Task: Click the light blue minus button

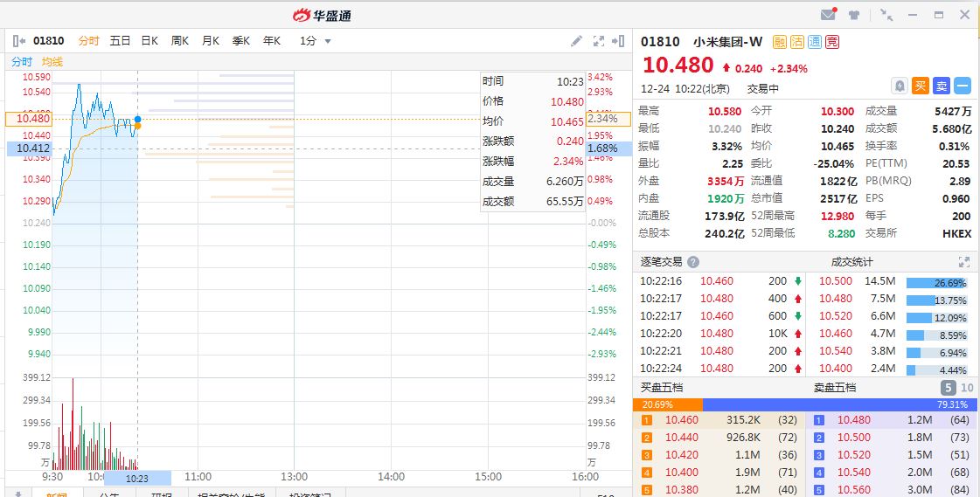Action: (963, 86)
